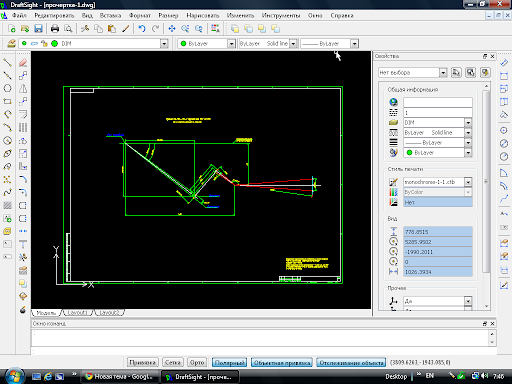512x384 pixels.
Task: Click the Cut scissors icon
Action: [85, 29]
